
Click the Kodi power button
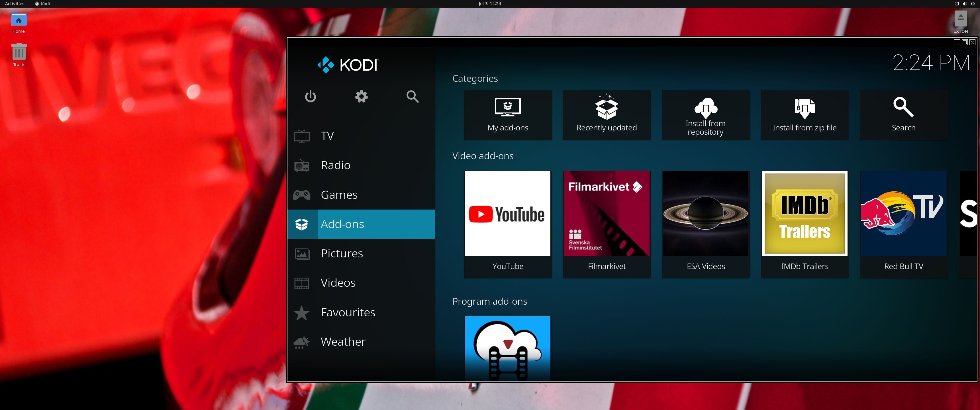point(310,97)
